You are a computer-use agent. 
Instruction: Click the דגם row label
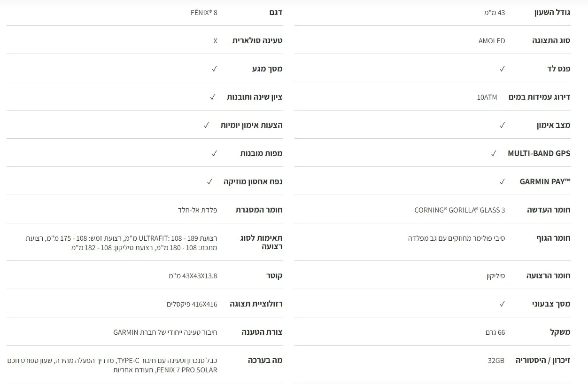pyautogui.click(x=275, y=12)
